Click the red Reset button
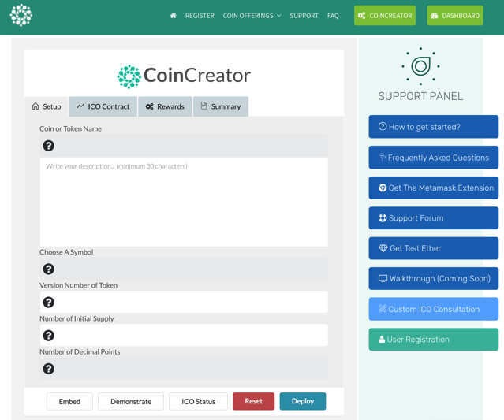Viewport: 504px width, 420px height. pos(254,401)
